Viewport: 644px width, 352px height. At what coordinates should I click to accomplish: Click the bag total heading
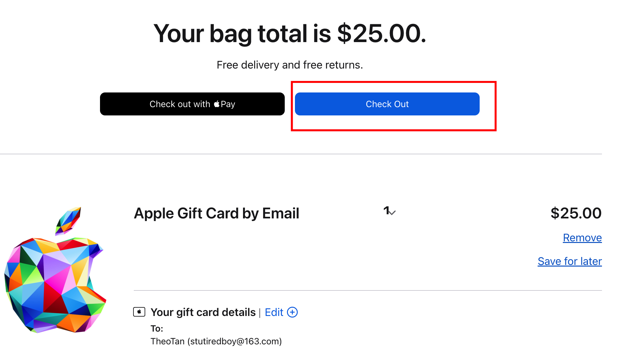coord(290,34)
